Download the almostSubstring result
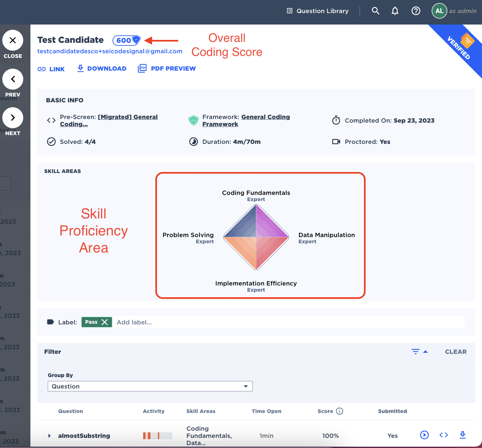Image resolution: width=482 pixels, height=448 pixels. 462,435
